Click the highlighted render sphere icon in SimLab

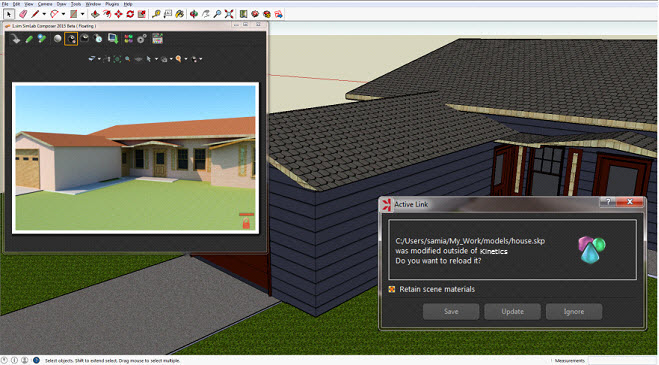pos(71,39)
